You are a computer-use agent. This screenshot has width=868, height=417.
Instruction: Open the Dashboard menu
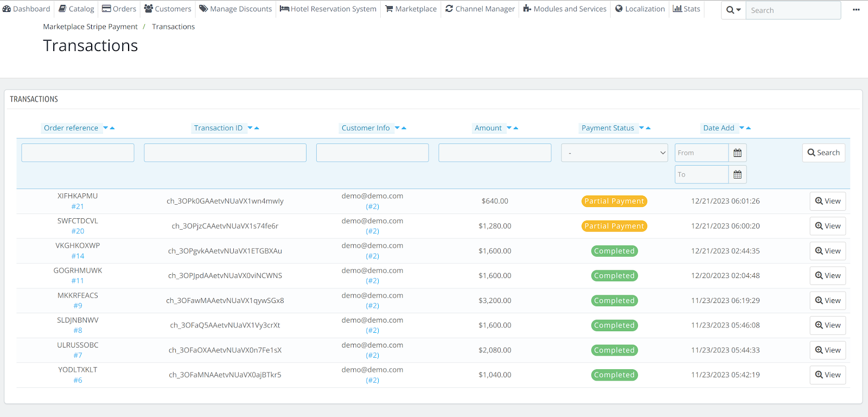pyautogui.click(x=27, y=9)
